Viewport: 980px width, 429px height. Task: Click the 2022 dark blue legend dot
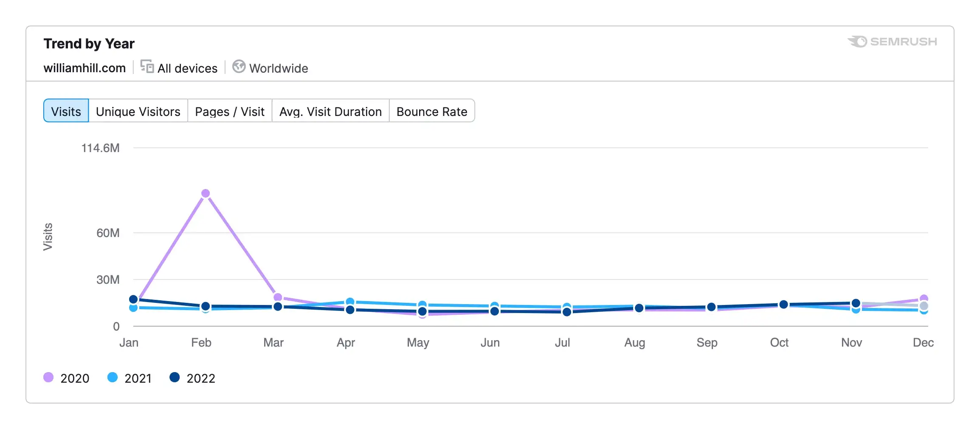(175, 377)
